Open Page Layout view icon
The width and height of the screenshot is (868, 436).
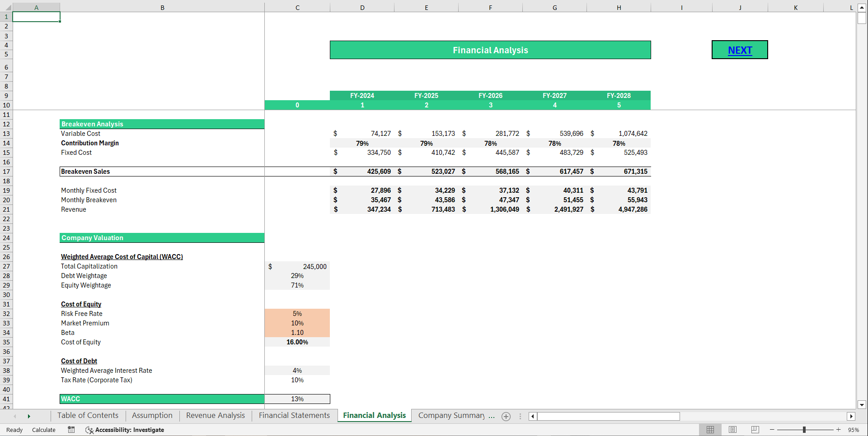point(732,430)
